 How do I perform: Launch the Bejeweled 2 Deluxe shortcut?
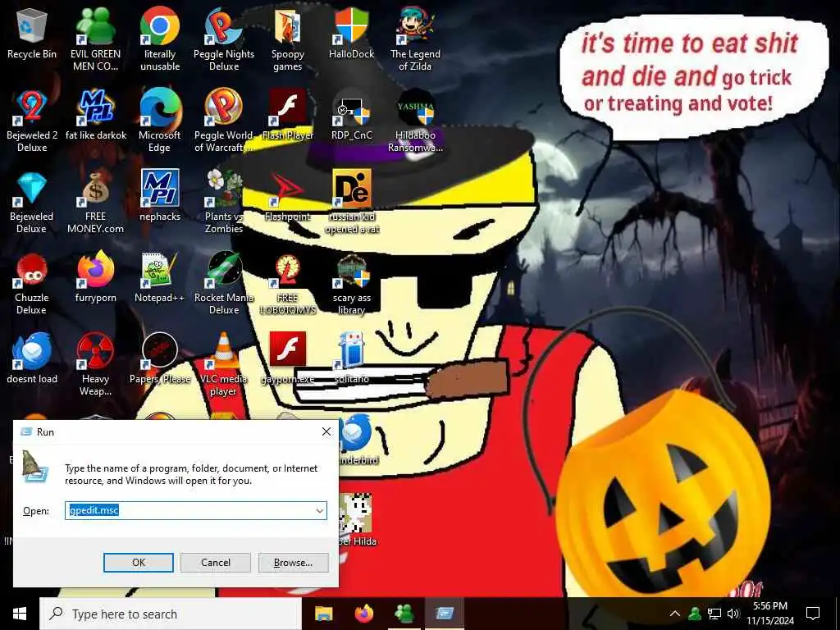click(32, 121)
